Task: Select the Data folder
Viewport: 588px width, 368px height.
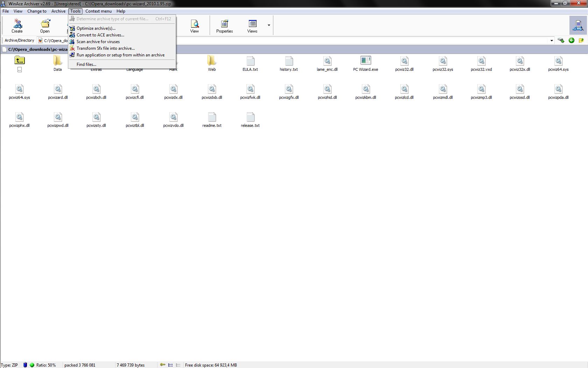Action: 58,64
